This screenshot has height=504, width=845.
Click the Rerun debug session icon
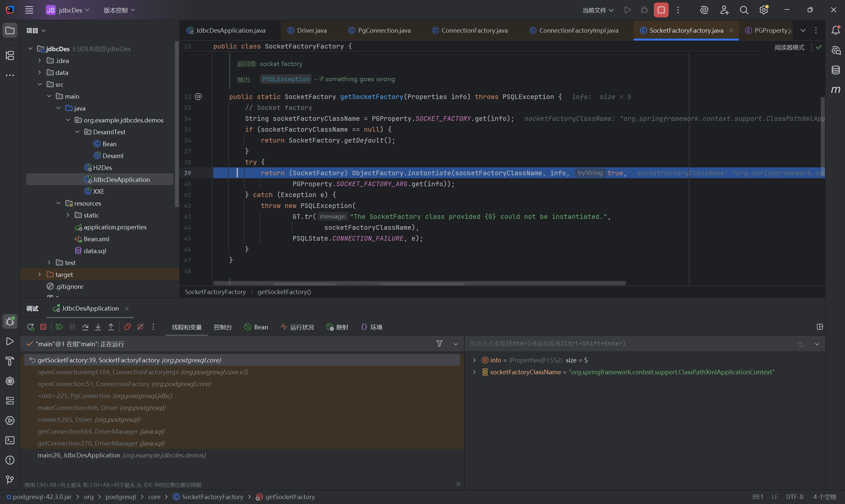30,327
